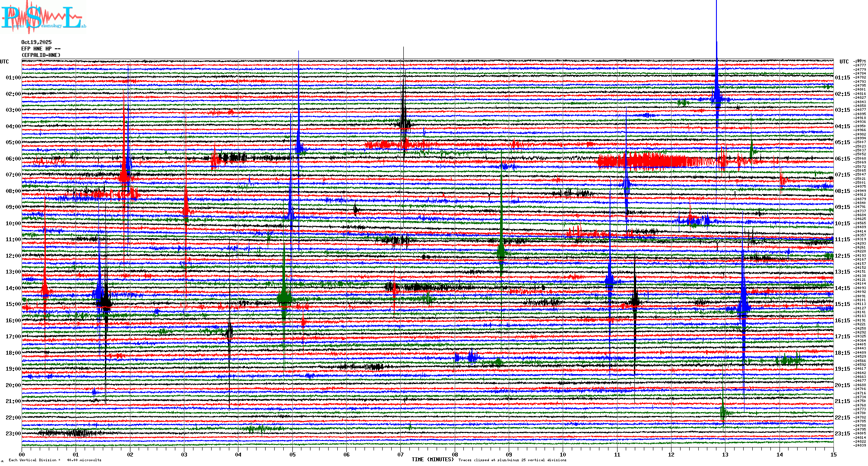Click the Oct19,2025 date label
Image resolution: width=868 pixels, height=466 pixels.
[36, 42]
